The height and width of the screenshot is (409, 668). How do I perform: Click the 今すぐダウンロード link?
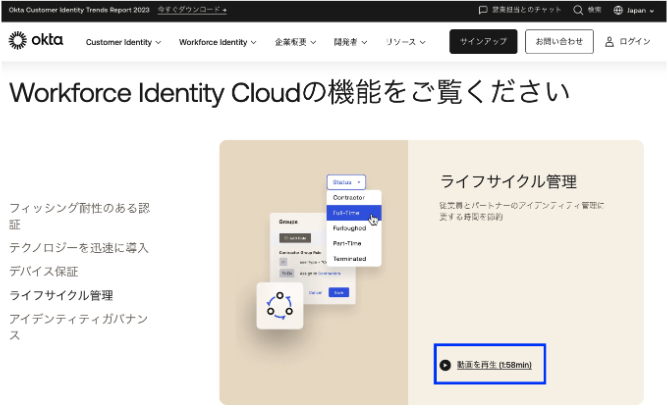[x=192, y=10]
